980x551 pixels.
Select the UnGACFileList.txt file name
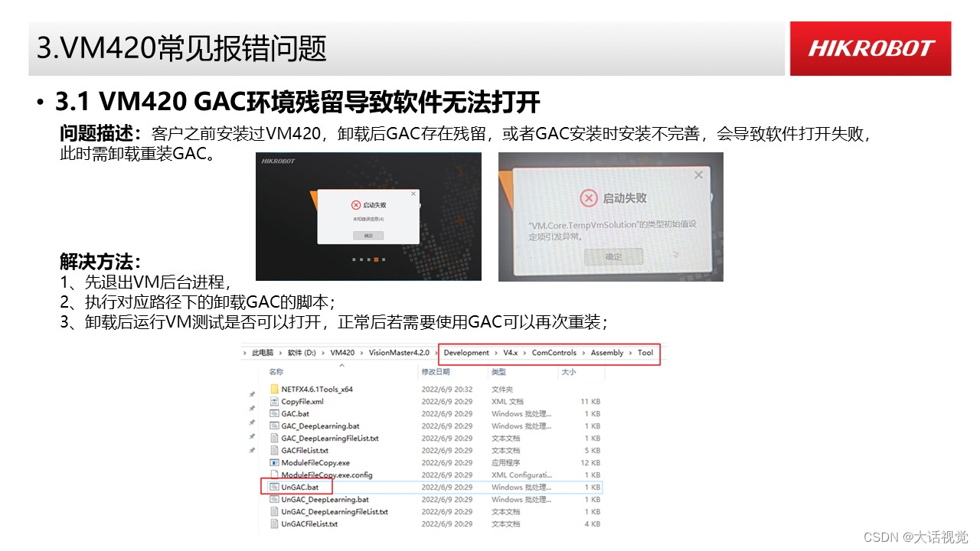(x=309, y=524)
